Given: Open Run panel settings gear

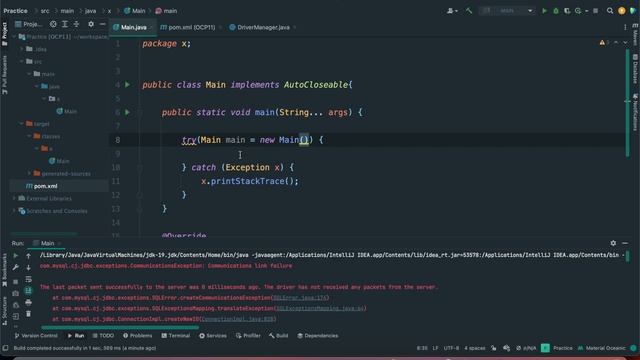Looking at the screenshot, I should 613,243.
